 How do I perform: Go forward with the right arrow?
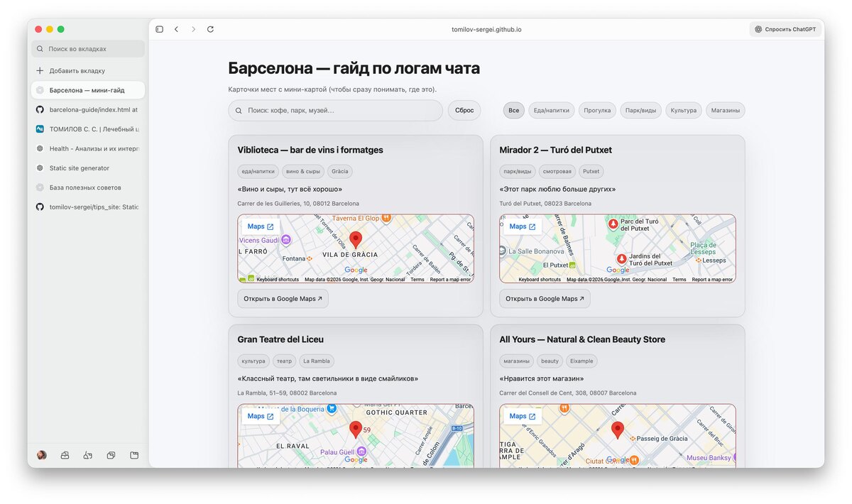point(193,29)
